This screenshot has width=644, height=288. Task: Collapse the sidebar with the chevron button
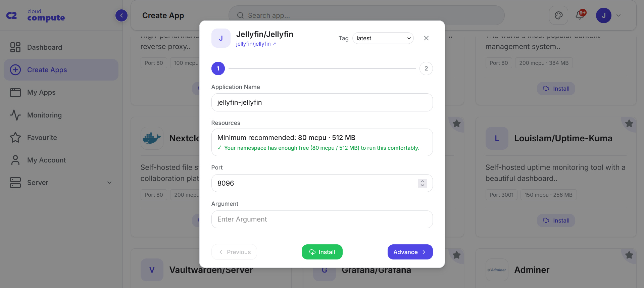tap(121, 15)
